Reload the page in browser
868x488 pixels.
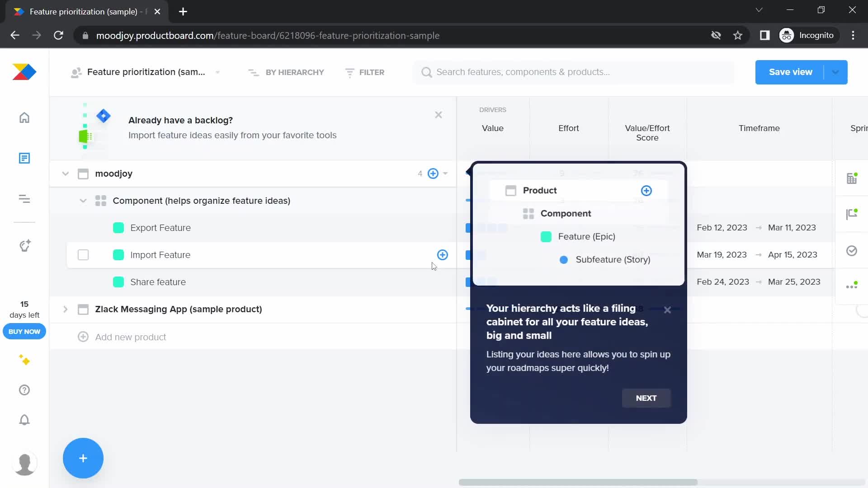[58, 35]
